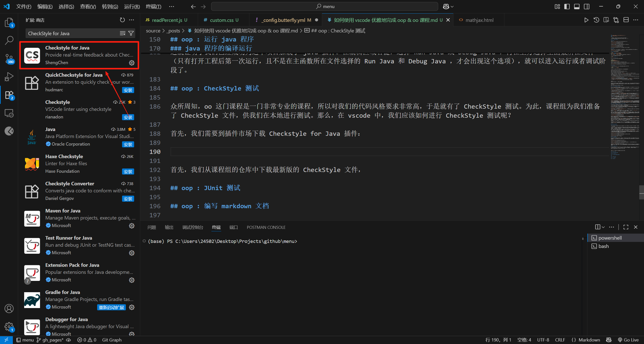
Task: Open the editor more actions menu
Action: tap(636, 20)
